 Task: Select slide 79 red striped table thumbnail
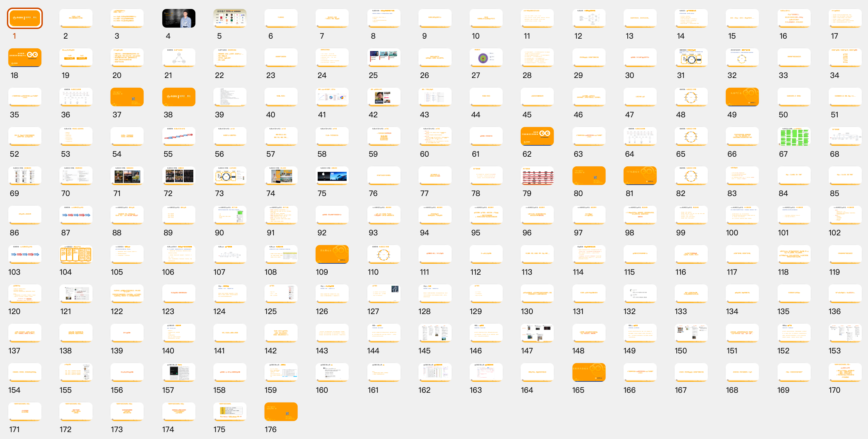pos(537,175)
